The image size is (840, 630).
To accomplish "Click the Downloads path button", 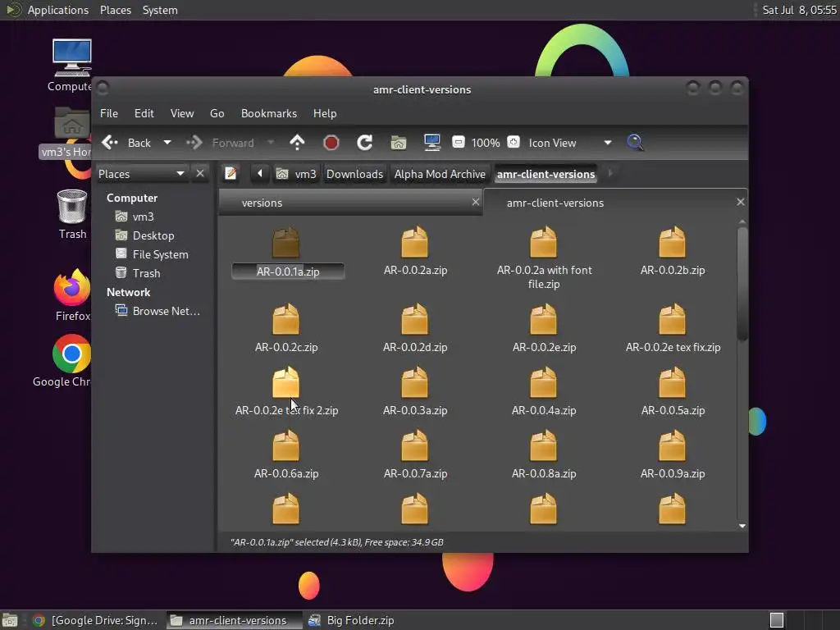I will click(354, 174).
